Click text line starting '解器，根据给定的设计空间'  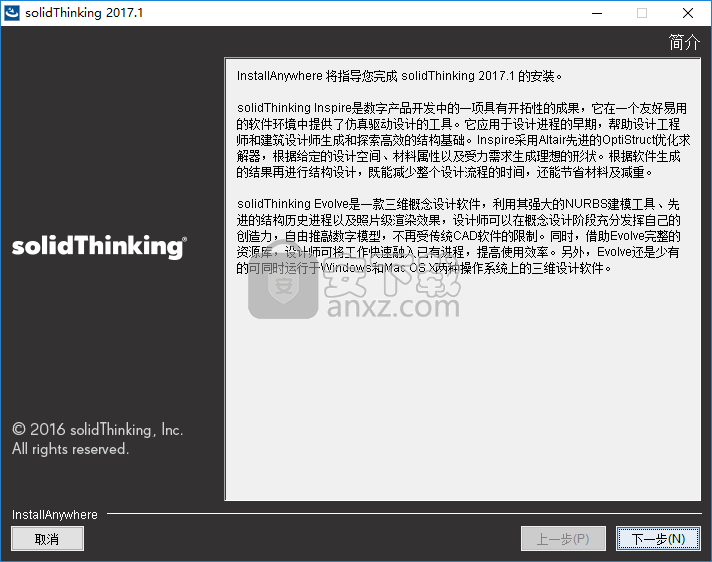click(x=459, y=156)
